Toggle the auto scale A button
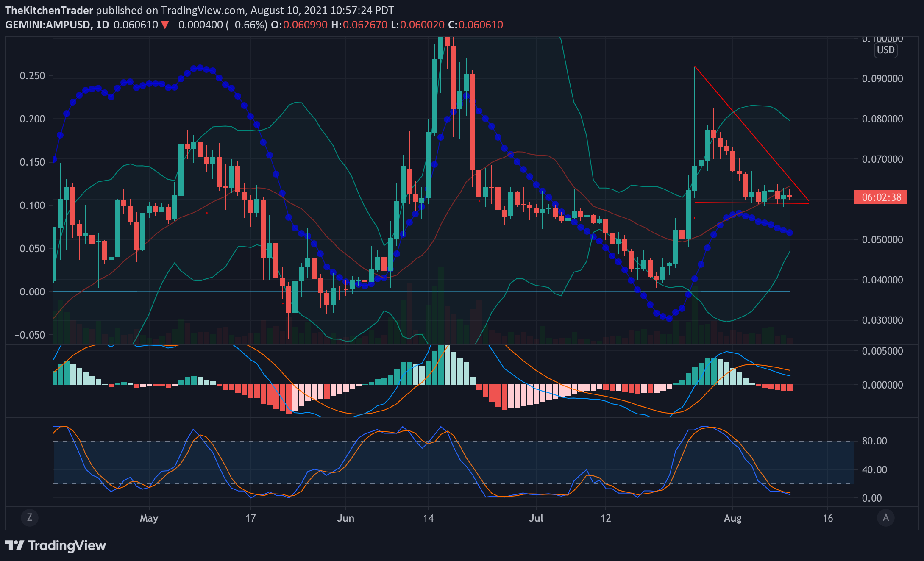The width and height of the screenshot is (924, 561). tap(885, 517)
